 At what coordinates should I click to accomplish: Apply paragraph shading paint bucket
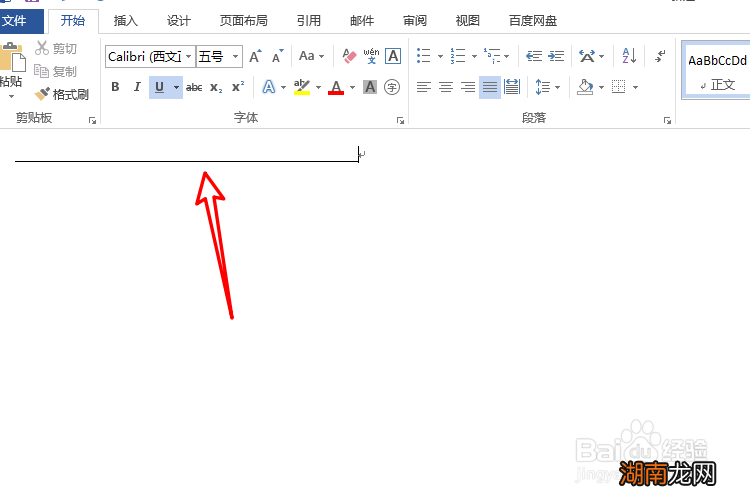[x=585, y=87]
